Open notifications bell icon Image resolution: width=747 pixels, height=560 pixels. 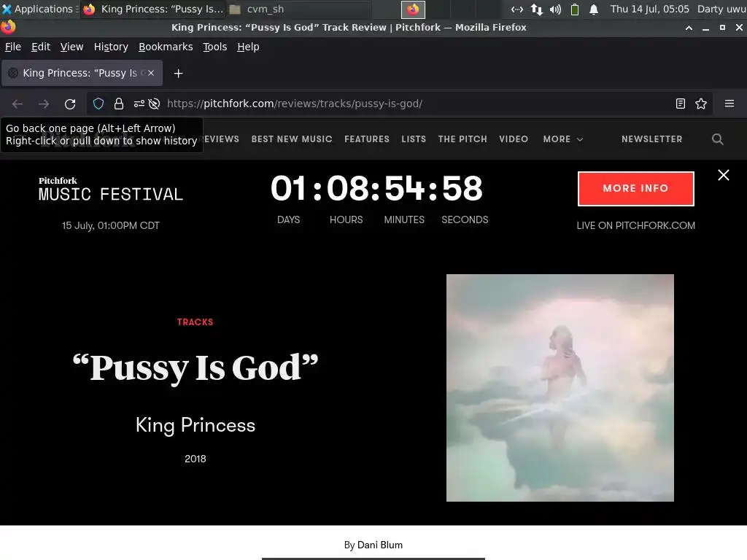click(x=594, y=9)
